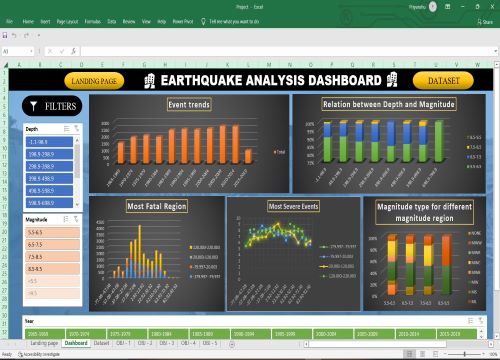Add a new sheet with plus icon
The height and width of the screenshot is (360, 500).
[232, 344]
